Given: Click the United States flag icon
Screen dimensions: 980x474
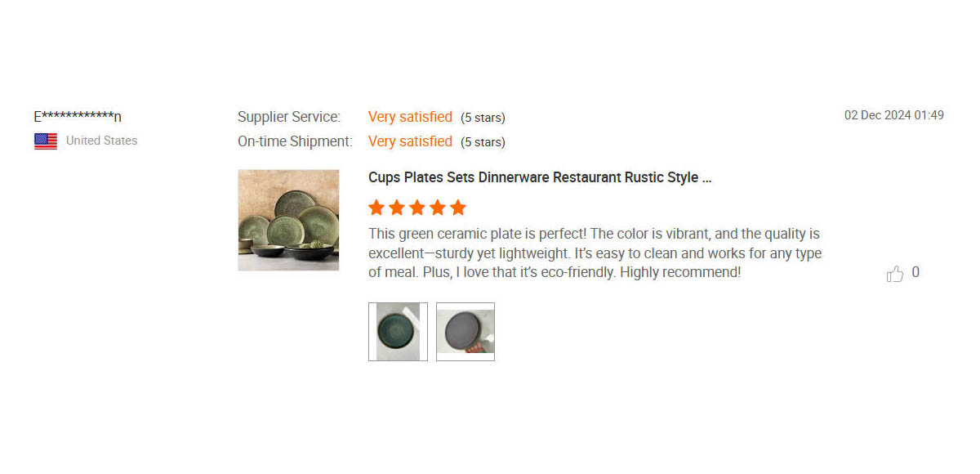Looking at the screenshot, I should (x=46, y=141).
